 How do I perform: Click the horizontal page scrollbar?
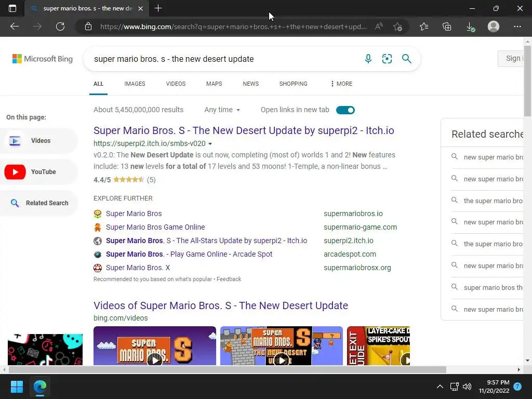228,369
